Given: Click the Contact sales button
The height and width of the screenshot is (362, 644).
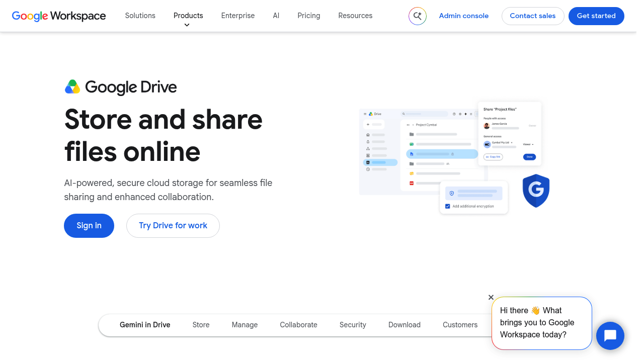Looking at the screenshot, I should 533,16.
